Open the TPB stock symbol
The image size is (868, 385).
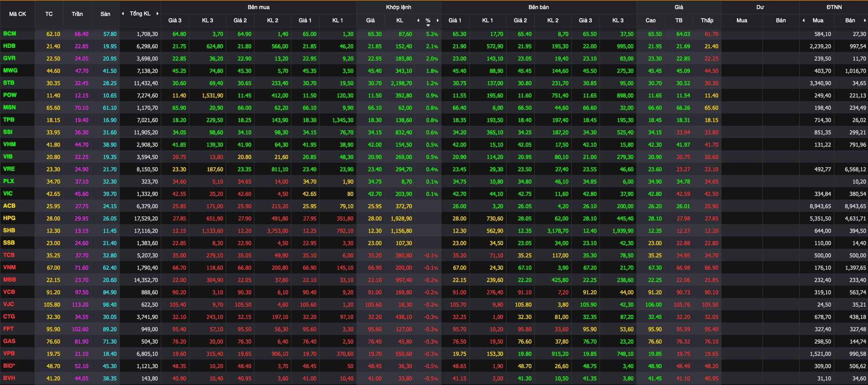coord(9,120)
